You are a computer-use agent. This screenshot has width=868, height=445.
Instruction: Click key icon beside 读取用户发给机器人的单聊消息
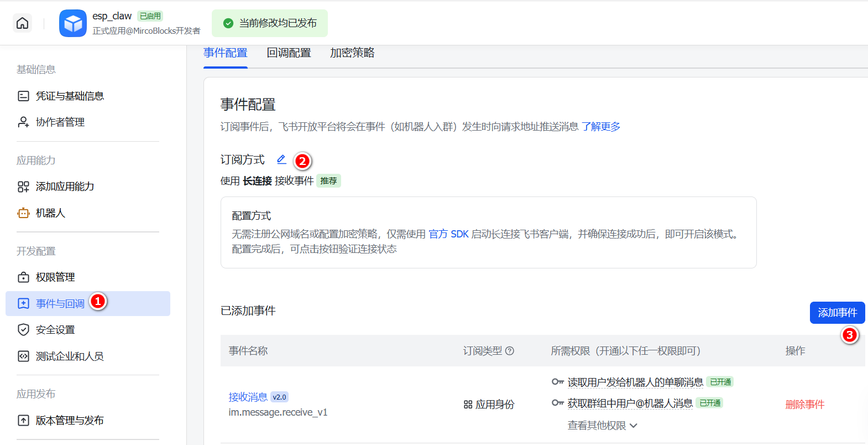(x=557, y=382)
